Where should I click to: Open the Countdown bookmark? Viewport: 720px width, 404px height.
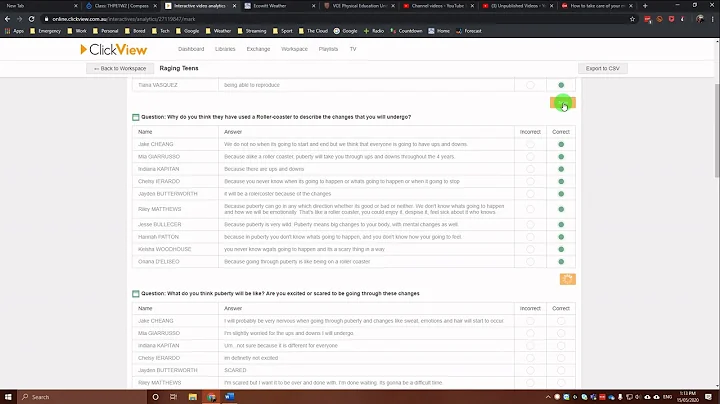coord(406,31)
